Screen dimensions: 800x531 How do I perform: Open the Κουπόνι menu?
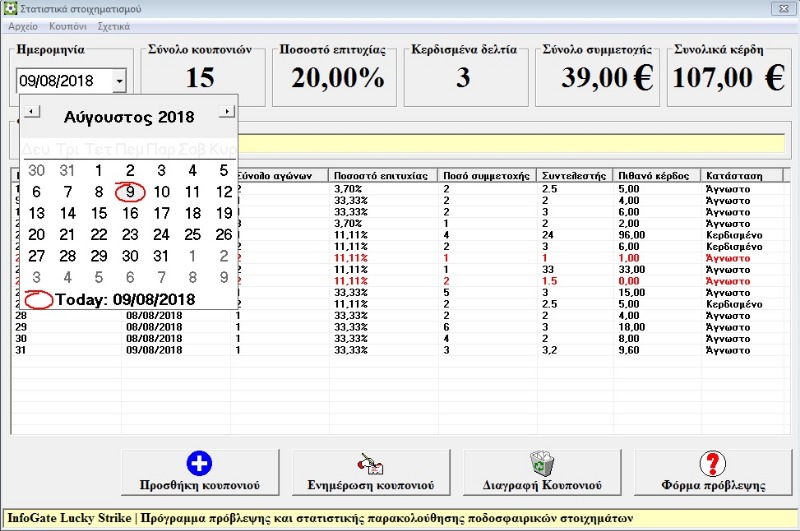point(68,26)
